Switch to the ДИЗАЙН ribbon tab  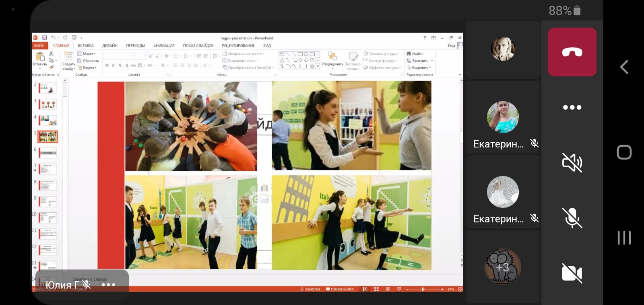click(110, 46)
